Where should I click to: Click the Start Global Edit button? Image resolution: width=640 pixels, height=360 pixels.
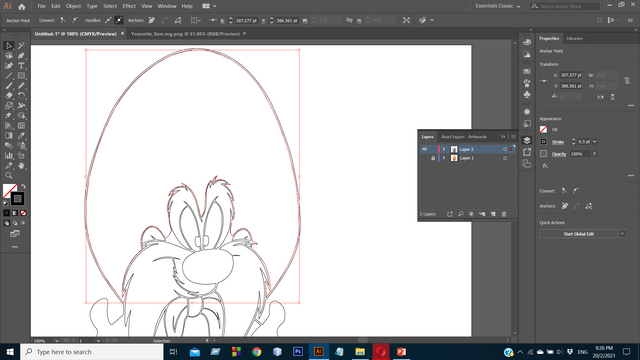coord(578,234)
